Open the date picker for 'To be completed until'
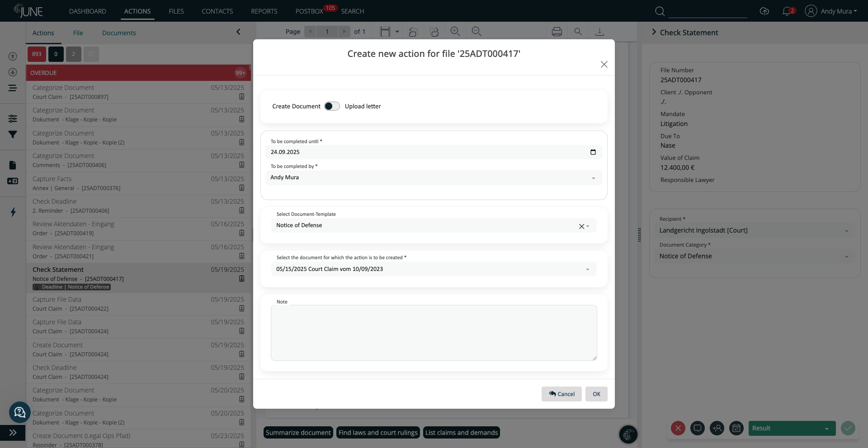This screenshot has width=868, height=448. coord(593,152)
